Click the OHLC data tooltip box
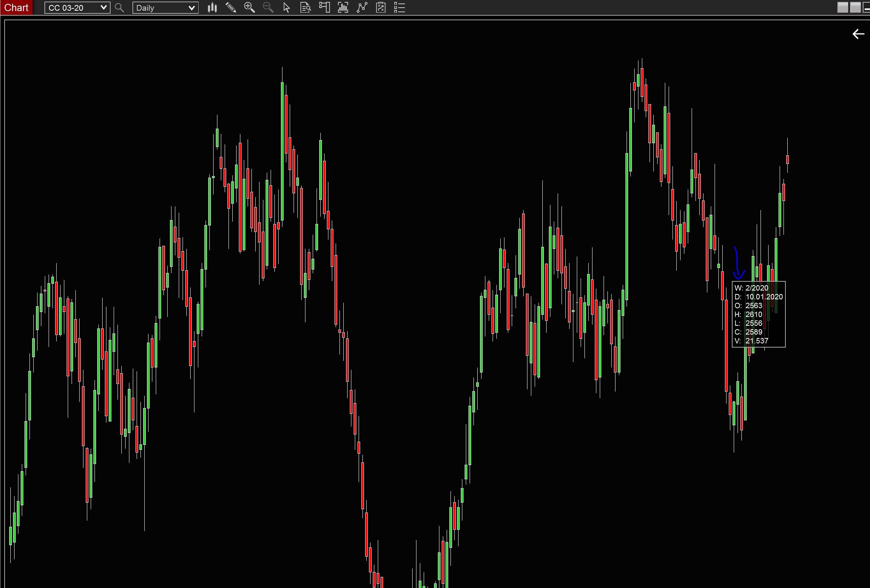 (758, 314)
